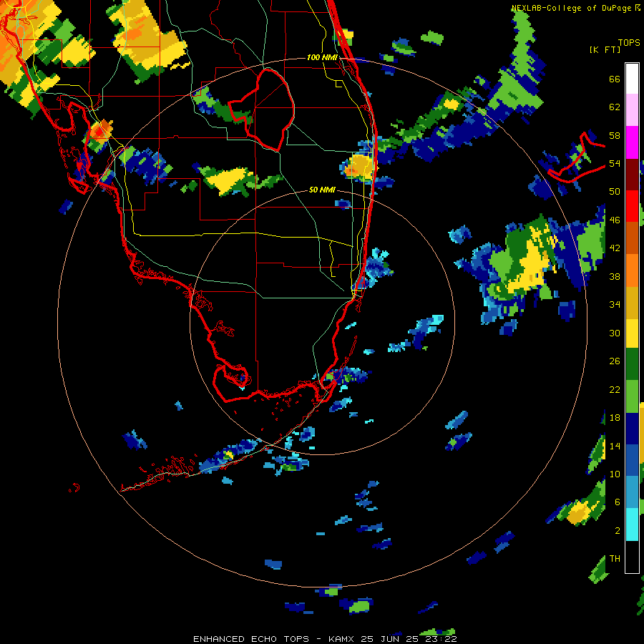Click the 25 JUN 25 date text
This screenshot has height=644, width=644.
[391, 639]
